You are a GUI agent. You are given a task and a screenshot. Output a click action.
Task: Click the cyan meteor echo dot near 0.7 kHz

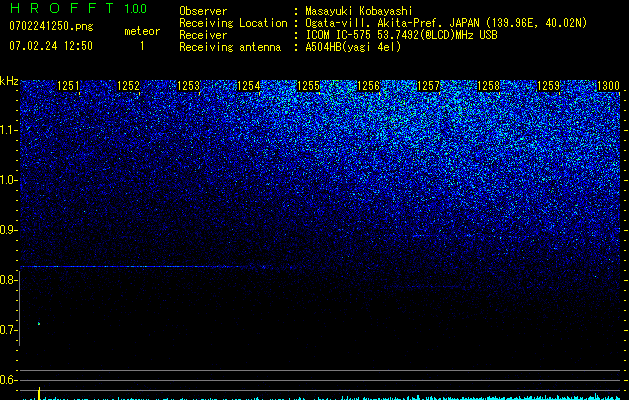tap(39, 323)
